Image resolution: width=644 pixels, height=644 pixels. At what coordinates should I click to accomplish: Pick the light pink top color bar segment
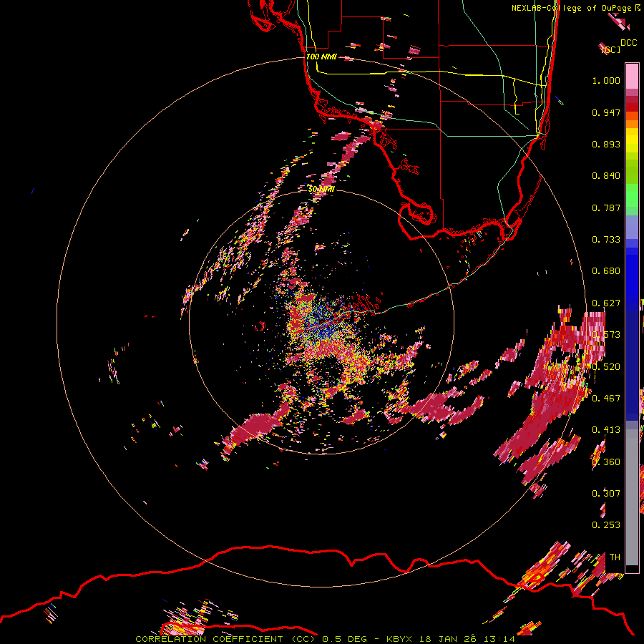632,77
